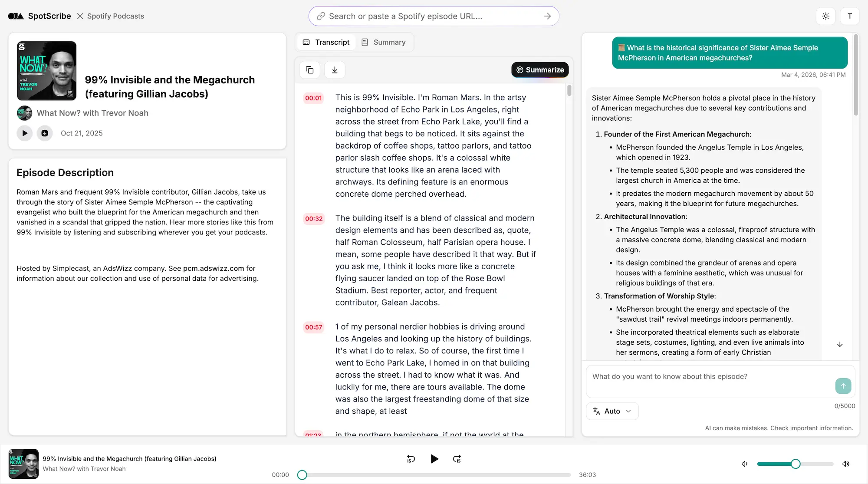Toggle light/dark theme mode
This screenshot has width=868, height=484.
826,16
